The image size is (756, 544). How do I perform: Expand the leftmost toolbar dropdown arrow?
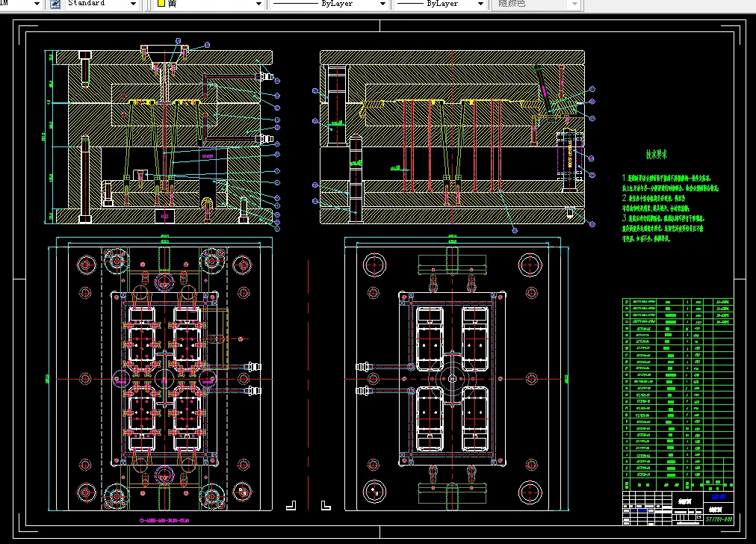click(x=37, y=4)
